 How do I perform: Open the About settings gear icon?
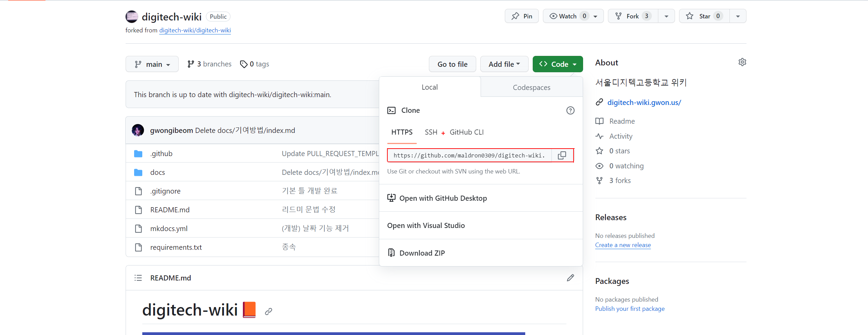tap(742, 62)
